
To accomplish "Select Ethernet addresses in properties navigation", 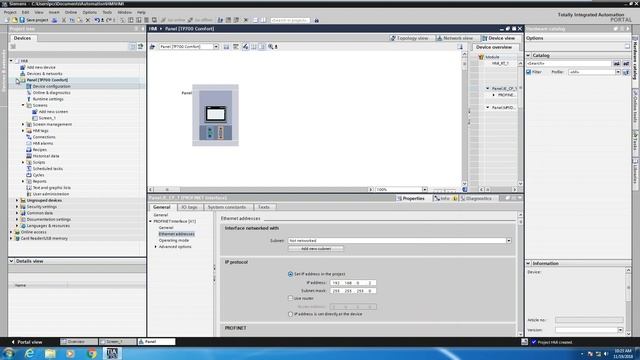I will point(176,234).
